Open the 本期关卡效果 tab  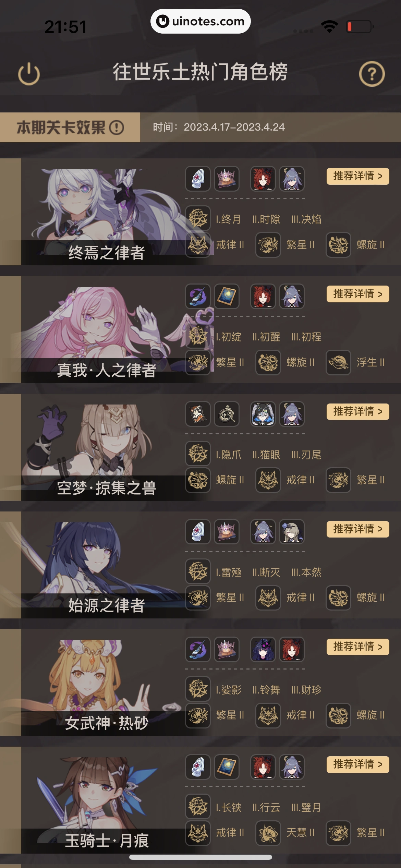tap(70, 128)
